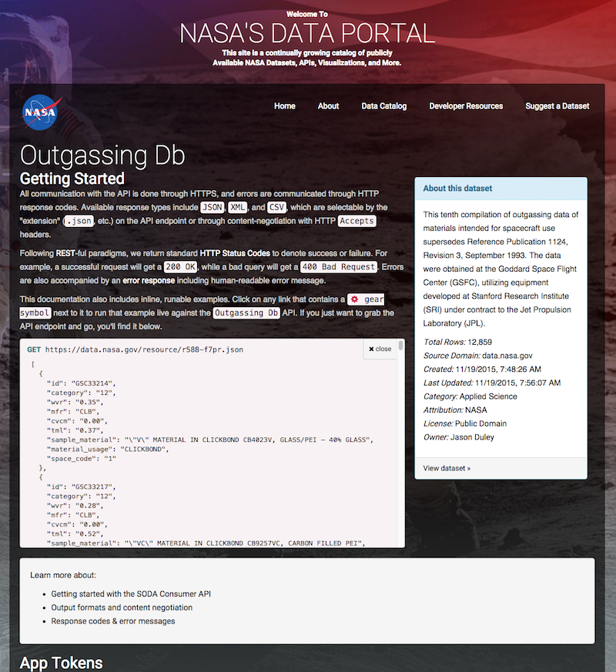616x672 pixels.
Task: Click the "space_code": "1" line
Action: point(82,459)
